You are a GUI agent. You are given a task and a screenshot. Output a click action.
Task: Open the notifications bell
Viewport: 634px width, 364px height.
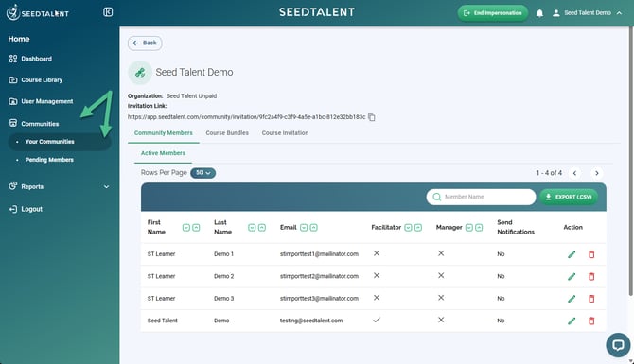click(539, 13)
